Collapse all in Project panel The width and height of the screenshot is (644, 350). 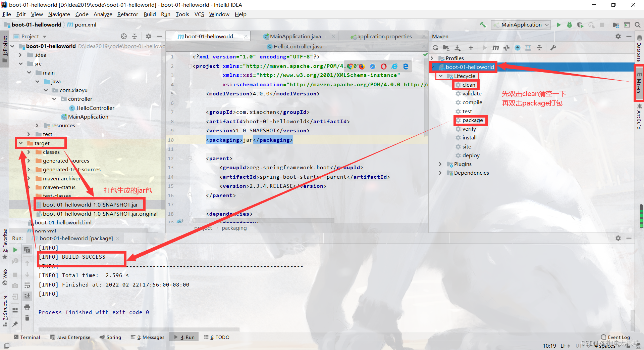point(135,36)
